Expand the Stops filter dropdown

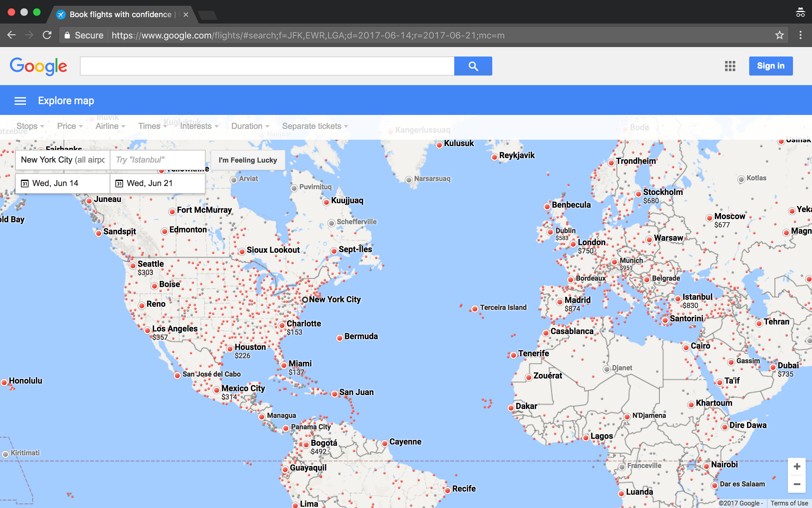[x=30, y=126]
